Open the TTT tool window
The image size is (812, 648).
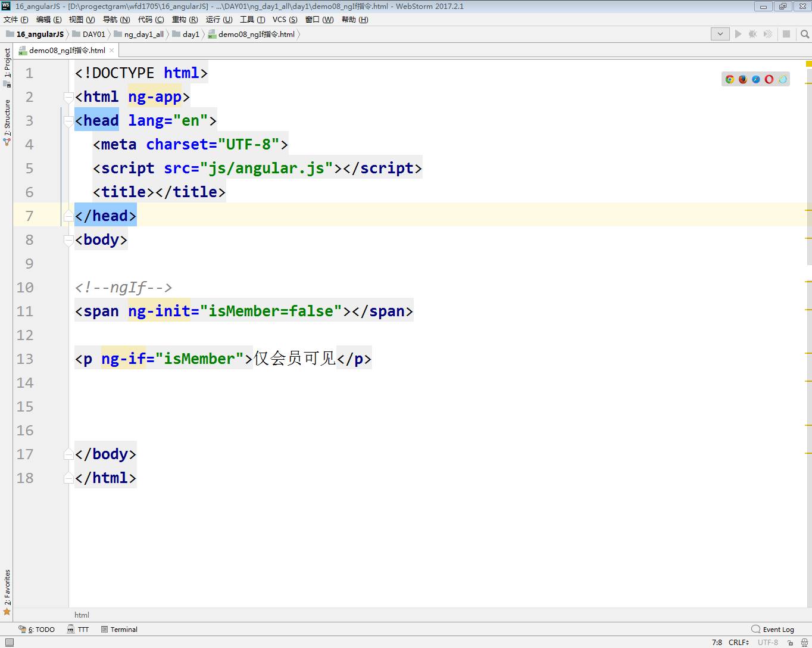coord(78,630)
